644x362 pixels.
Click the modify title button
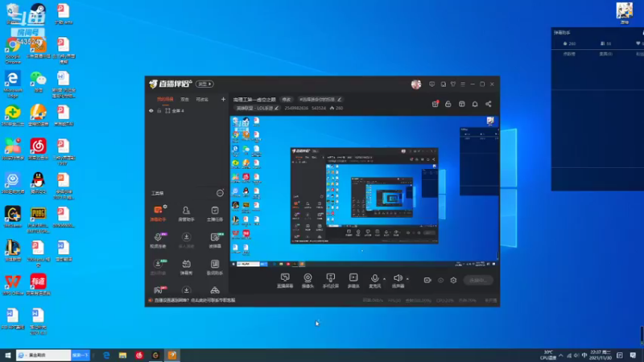[287, 99]
